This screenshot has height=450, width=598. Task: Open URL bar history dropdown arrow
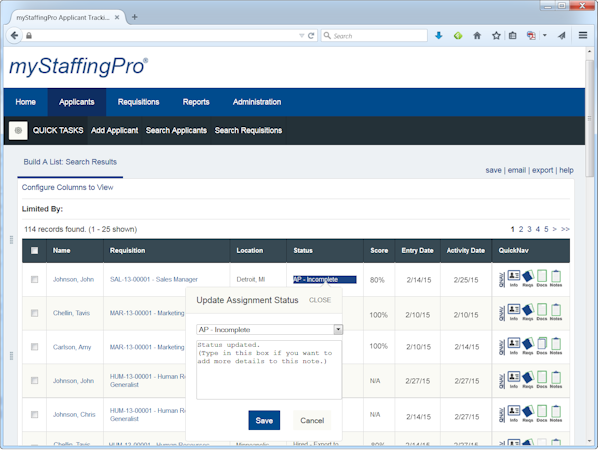[301, 36]
